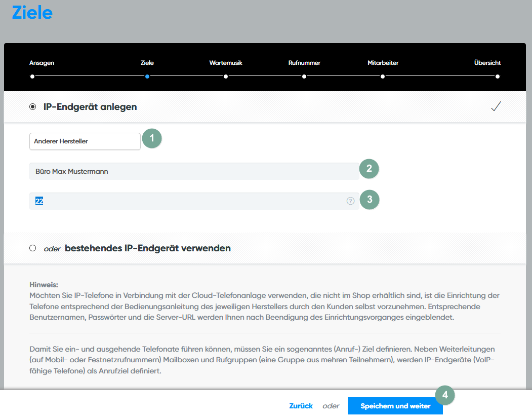The height and width of the screenshot is (418, 532).
Task: Go back using the Zurück link
Action: 301,406
